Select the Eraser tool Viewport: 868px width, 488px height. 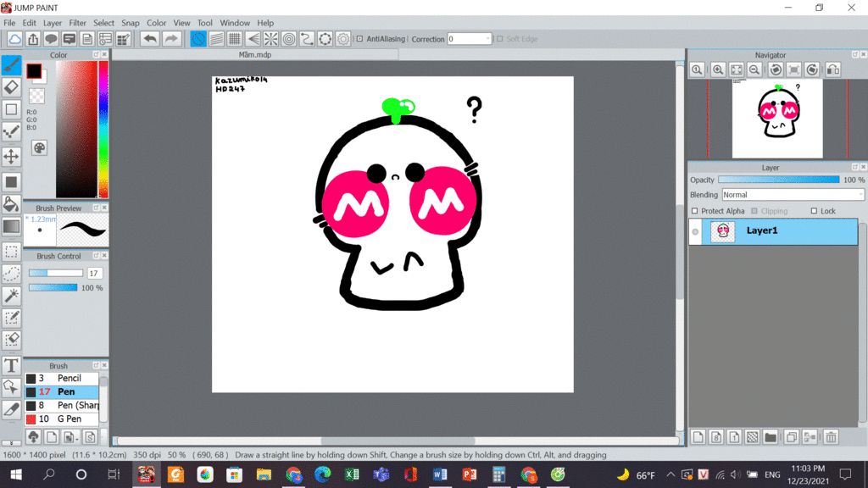click(x=11, y=87)
